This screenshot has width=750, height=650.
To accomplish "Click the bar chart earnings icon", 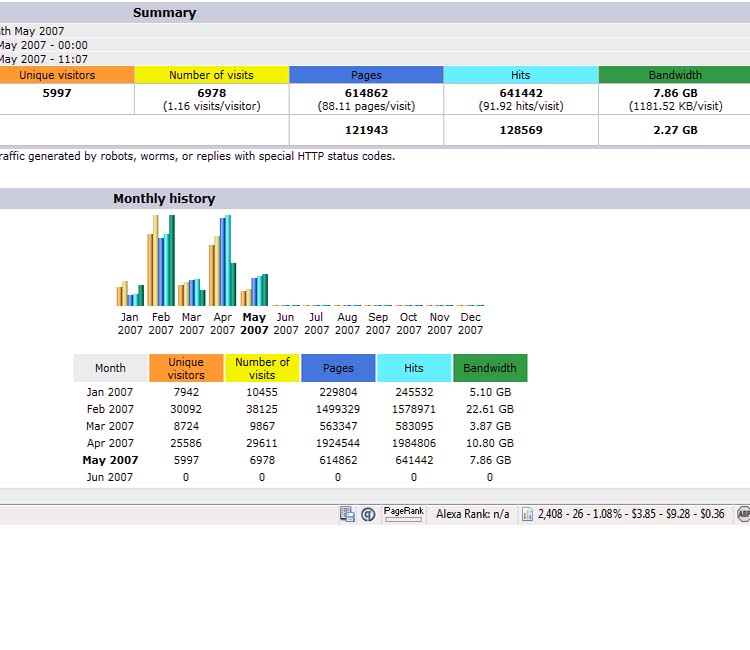I will tap(528, 514).
